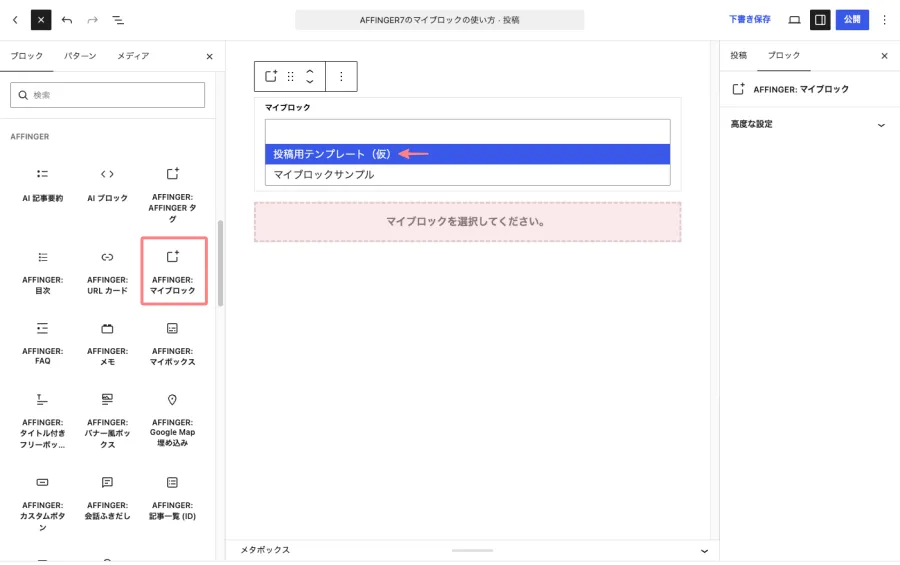Image resolution: width=900 pixels, height=565 pixels.
Task: Open the preview device laptop icon
Action: pyautogui.click(x=794, y=20)
